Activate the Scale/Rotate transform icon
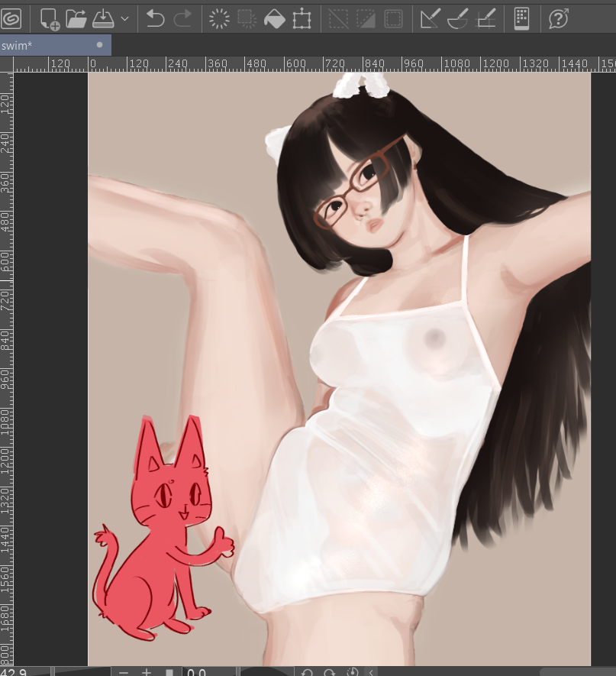The height and width of the screenshot is (676, 616). click(x=302, y=18)
